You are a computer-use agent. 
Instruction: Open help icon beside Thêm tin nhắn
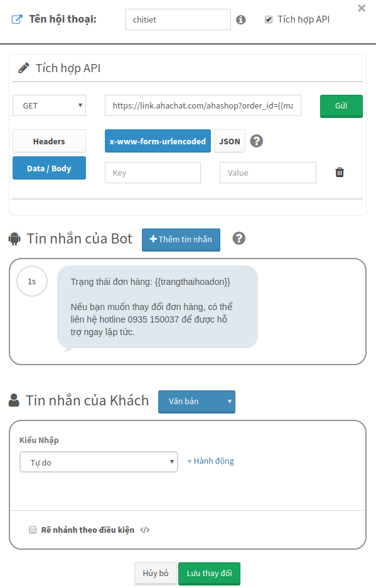coord(239,238)
